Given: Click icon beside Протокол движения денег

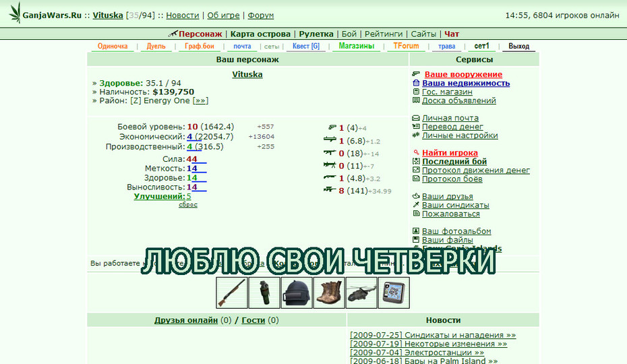Looking at the screenshot, I should tap(416, 170).
